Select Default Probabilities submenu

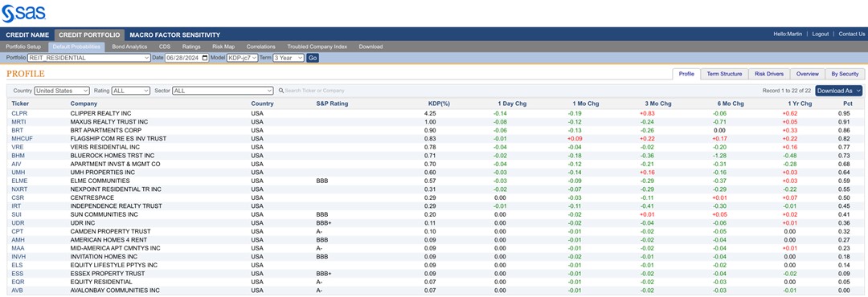pyautogui.click(x=76, y=47)
